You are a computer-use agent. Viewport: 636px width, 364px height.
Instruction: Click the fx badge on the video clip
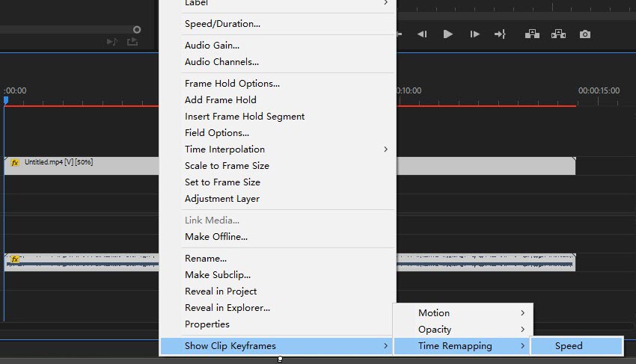click(x=14, y=162)
